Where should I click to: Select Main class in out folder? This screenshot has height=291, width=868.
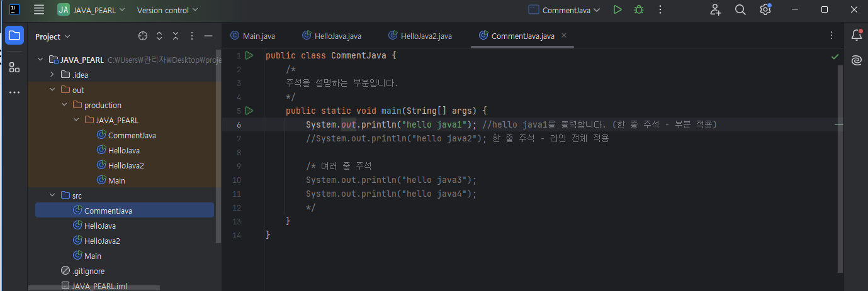click(116, 180)
